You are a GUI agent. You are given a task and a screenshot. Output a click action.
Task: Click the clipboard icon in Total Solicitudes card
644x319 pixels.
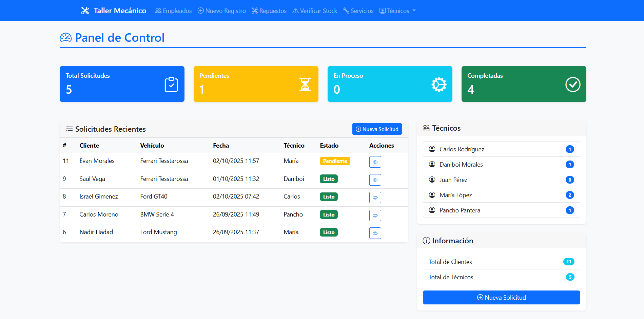[x=171, y=85]
